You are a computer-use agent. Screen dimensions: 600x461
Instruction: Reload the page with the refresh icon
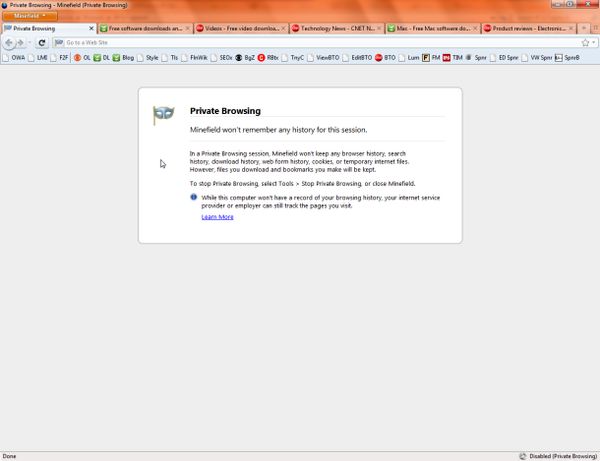(x=42, y=43)
